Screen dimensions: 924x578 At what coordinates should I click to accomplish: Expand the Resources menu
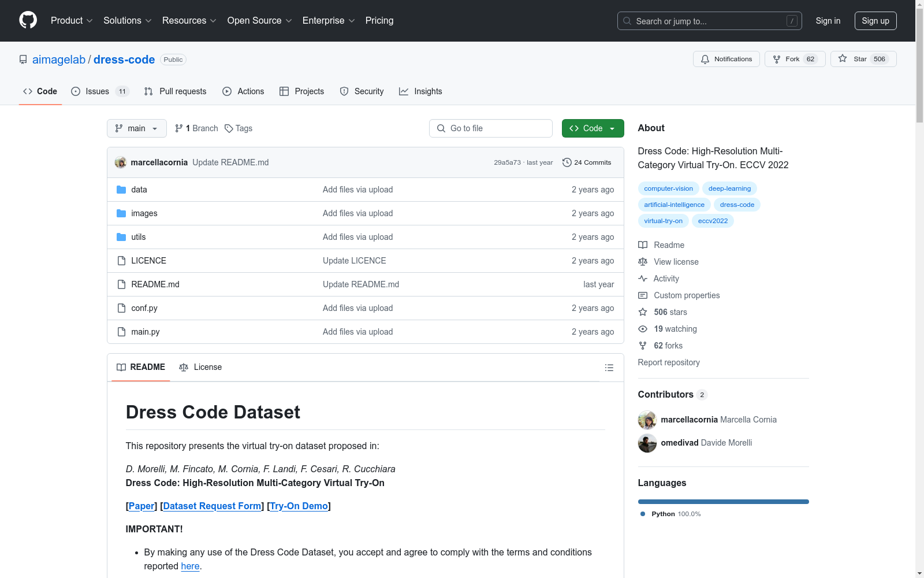click(189, 20)
